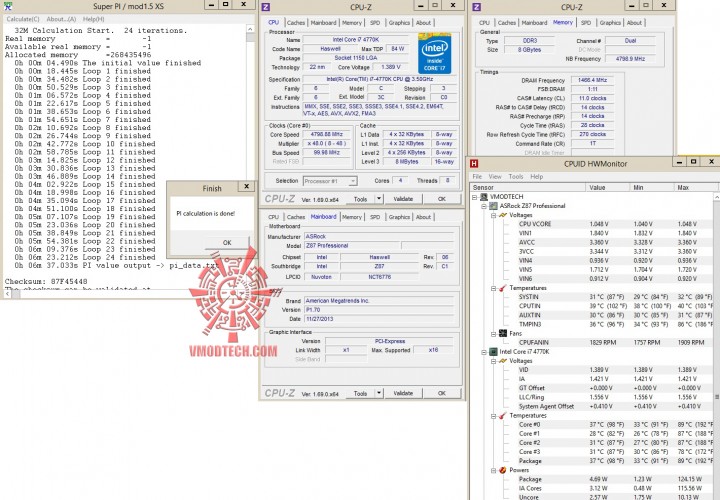Click the DRAM Frequency value field

pyautogui.click(x=592, y=80)
